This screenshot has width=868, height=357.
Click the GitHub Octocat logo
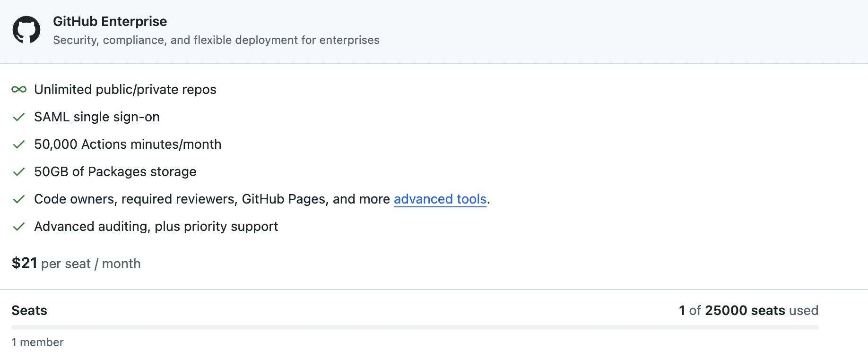pos(26,30)
